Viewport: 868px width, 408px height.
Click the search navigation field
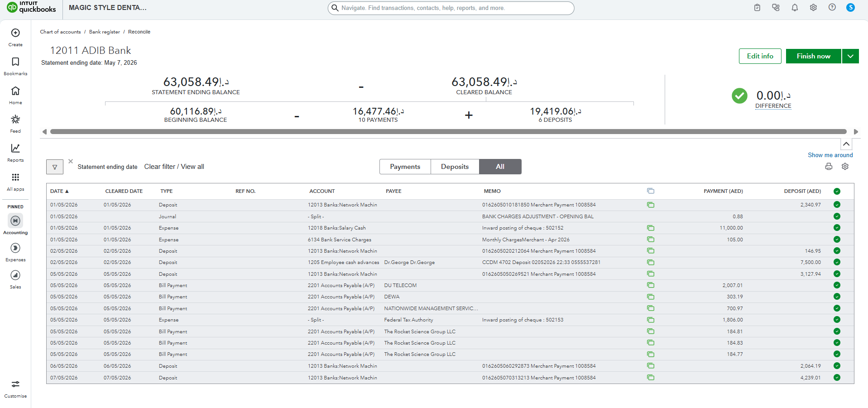click(451, 8)
